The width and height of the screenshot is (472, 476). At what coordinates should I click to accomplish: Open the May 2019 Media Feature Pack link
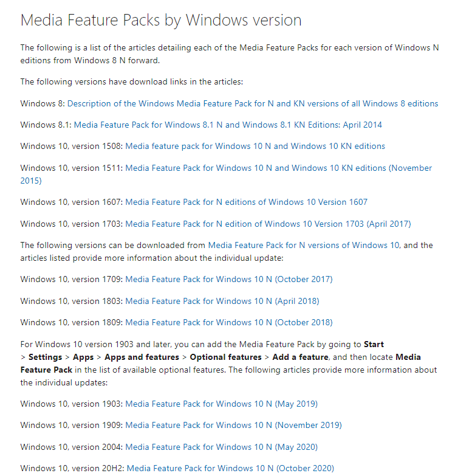pyautogui.click(x=221, y=404)
